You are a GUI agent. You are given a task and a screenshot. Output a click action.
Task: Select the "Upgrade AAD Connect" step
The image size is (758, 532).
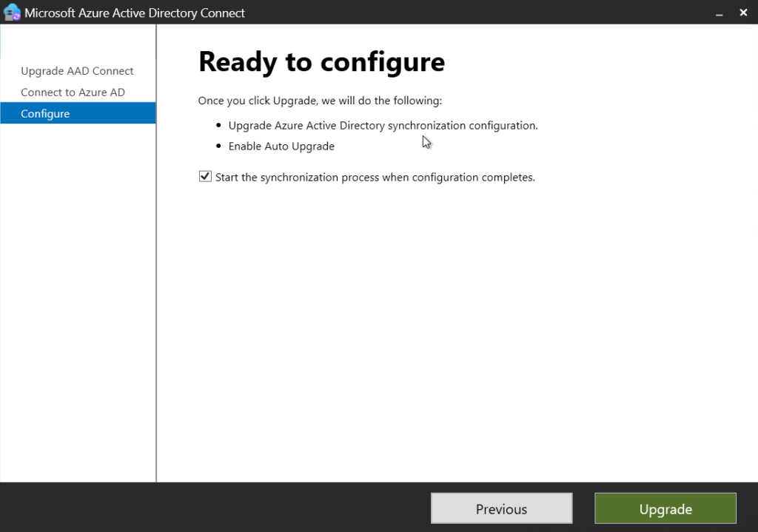point(76,70)
